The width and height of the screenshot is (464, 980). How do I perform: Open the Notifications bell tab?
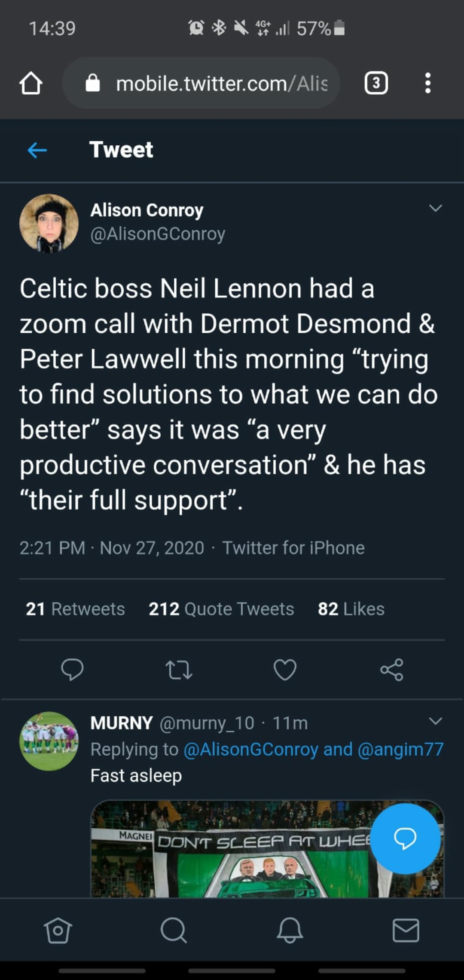point(290,931)
